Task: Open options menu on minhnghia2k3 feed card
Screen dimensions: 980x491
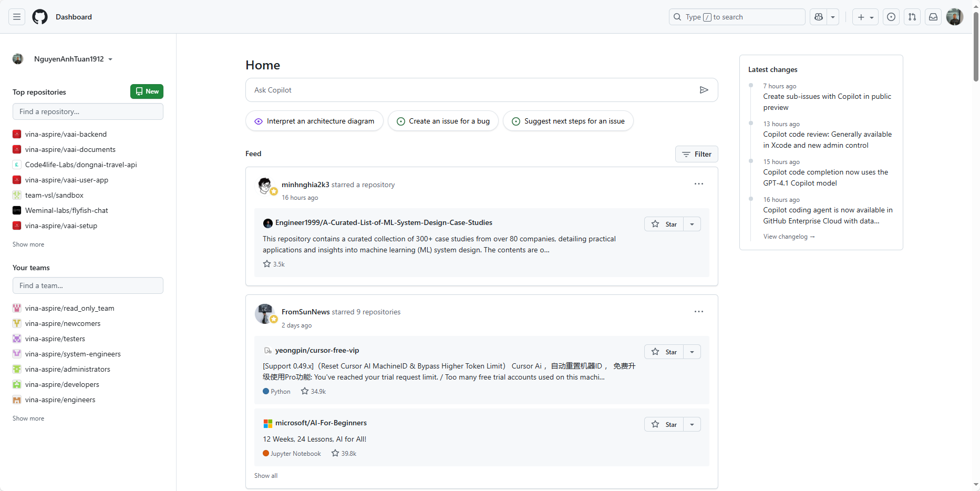Action: coord(698,184)
